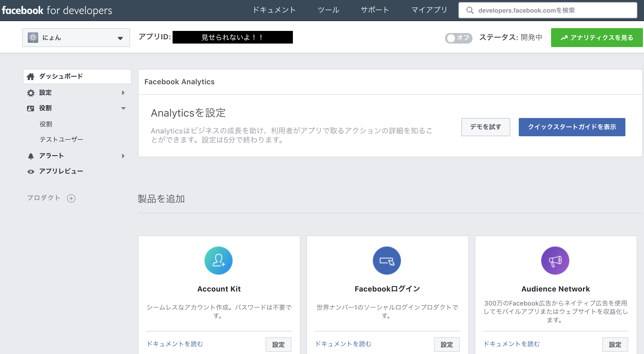This screenshot has width=644, height=354.
Task: Click クイックスタートガイドを表示 button
Action: 572,127
